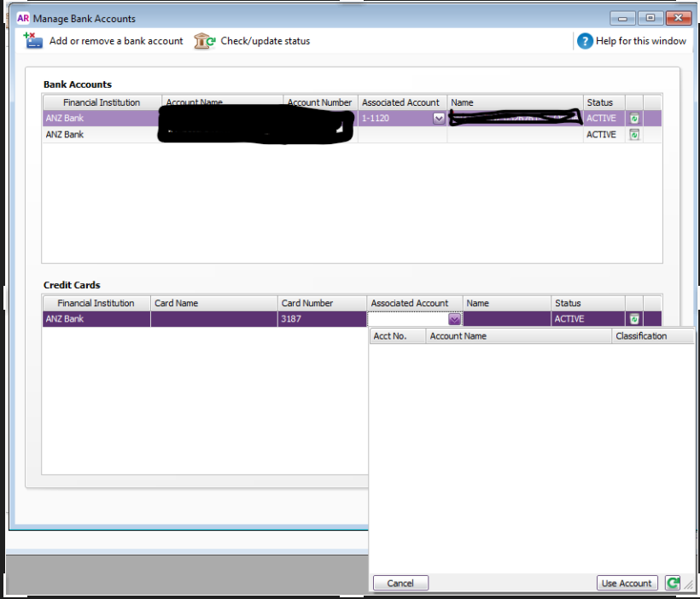Click the add or remove bank account icon
Screen dimensions: 700x599
32,40
